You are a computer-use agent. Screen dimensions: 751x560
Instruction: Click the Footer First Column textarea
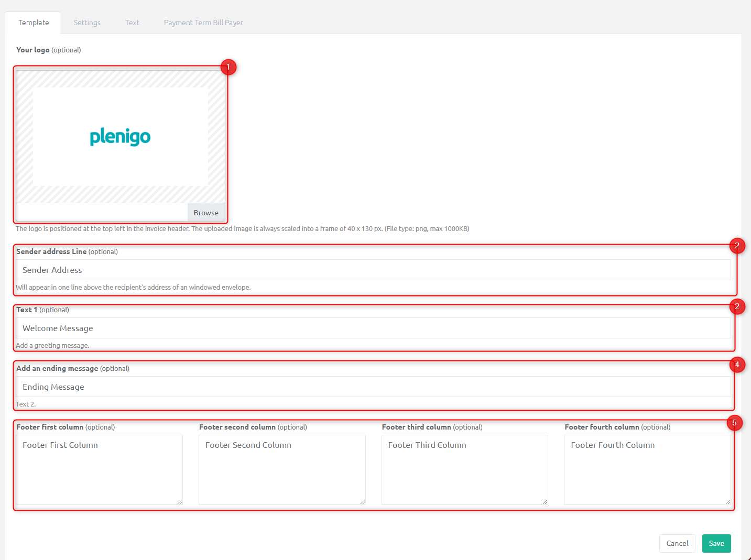(100, 470)
